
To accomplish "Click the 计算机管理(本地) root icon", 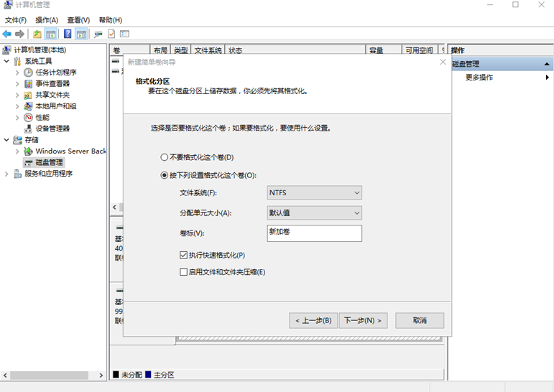I will tap(6, 50).
